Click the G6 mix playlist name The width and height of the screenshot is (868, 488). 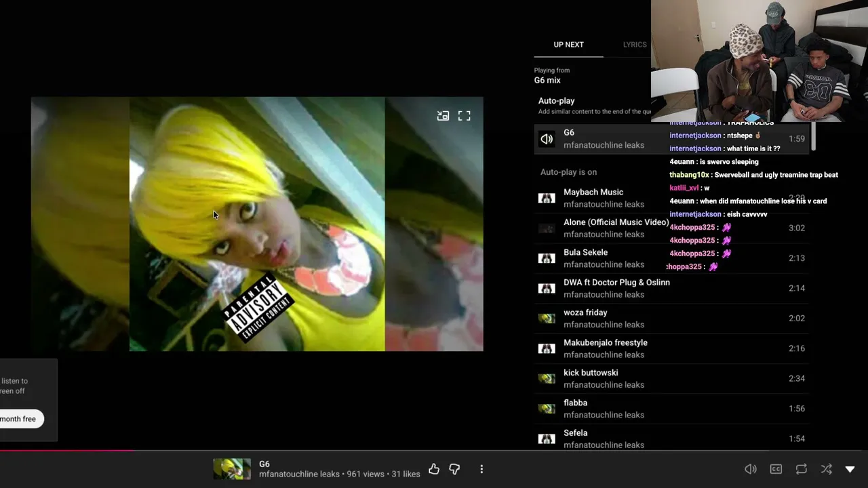(547, 81)
